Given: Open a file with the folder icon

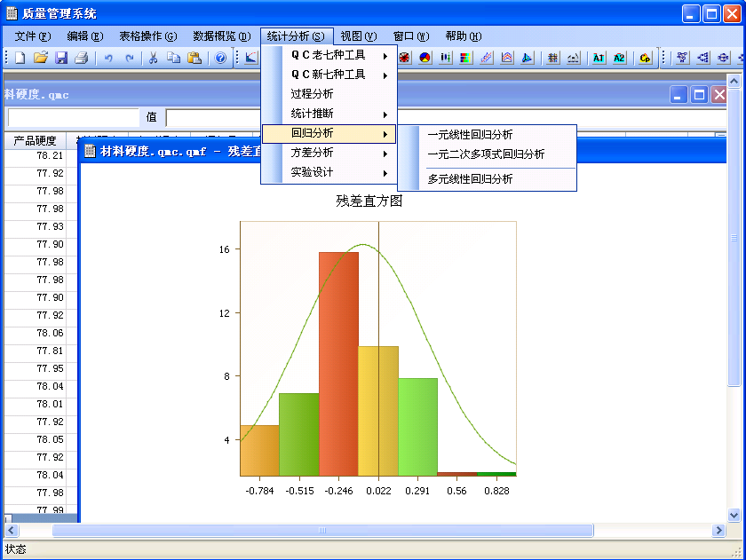Looking at the screenshot, I should [x=40, y=58].
